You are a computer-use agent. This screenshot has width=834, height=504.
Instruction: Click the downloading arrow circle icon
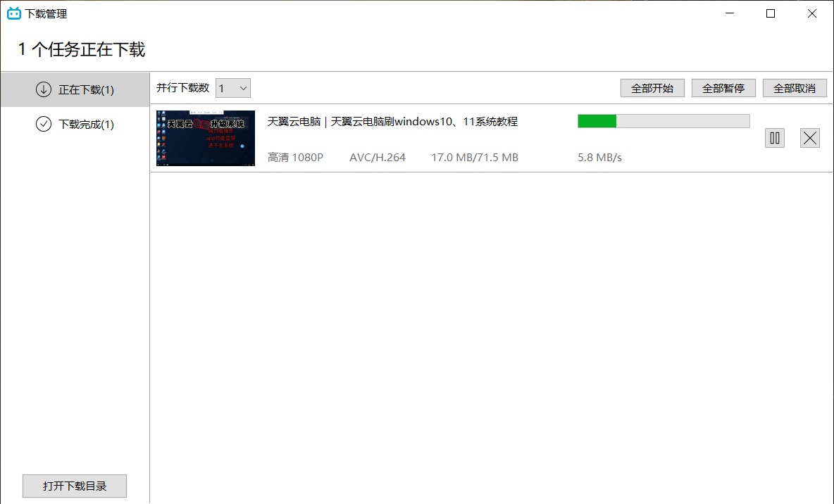tap(44, 89)
